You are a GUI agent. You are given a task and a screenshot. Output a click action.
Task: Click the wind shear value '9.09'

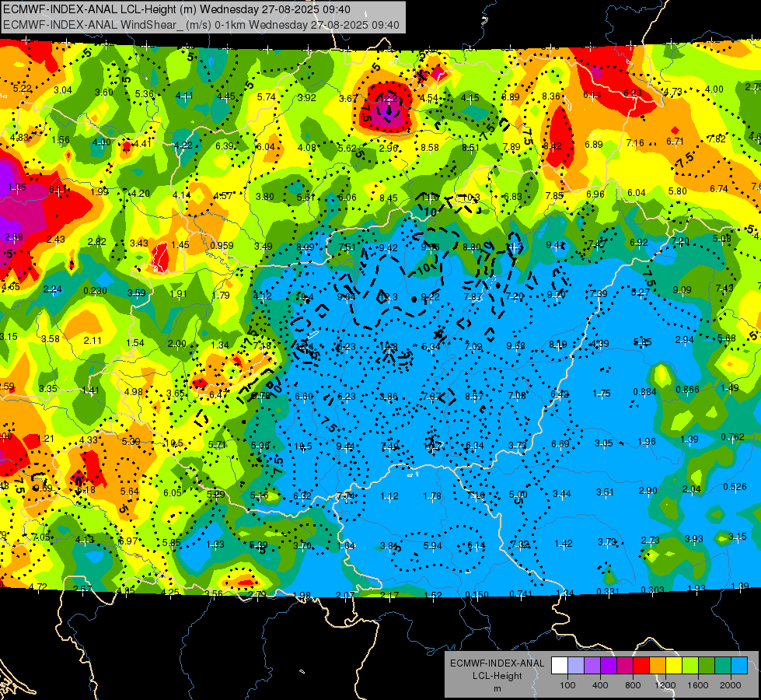[682, 290]
